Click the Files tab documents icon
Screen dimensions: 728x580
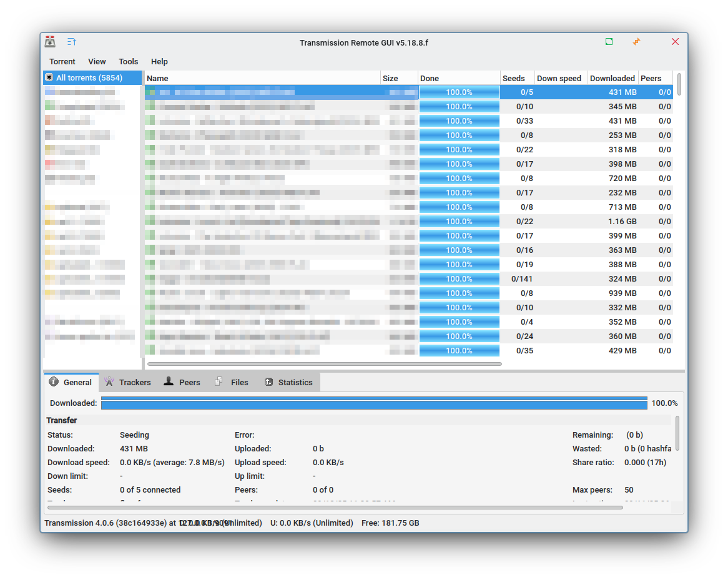[x=219, y=381]
